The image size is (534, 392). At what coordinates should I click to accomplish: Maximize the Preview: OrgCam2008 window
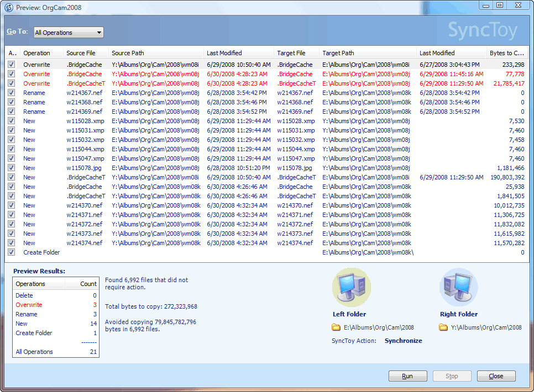click(x=500, y=5)
